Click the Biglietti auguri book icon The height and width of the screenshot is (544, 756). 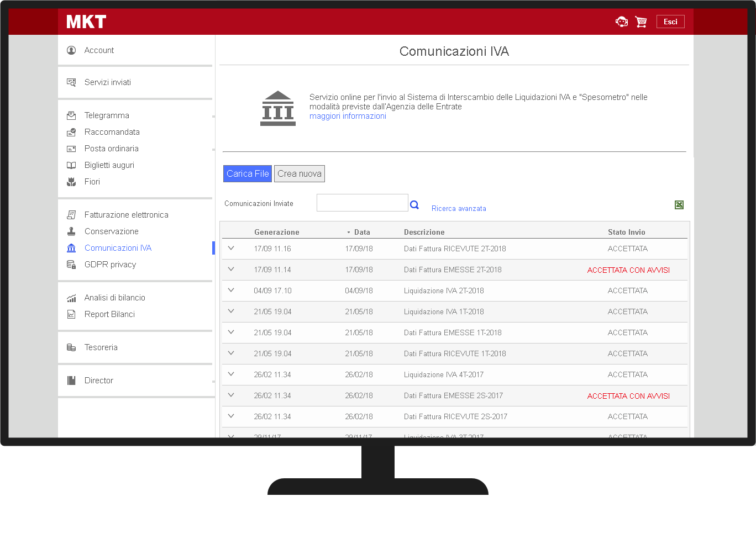point(71,165)
